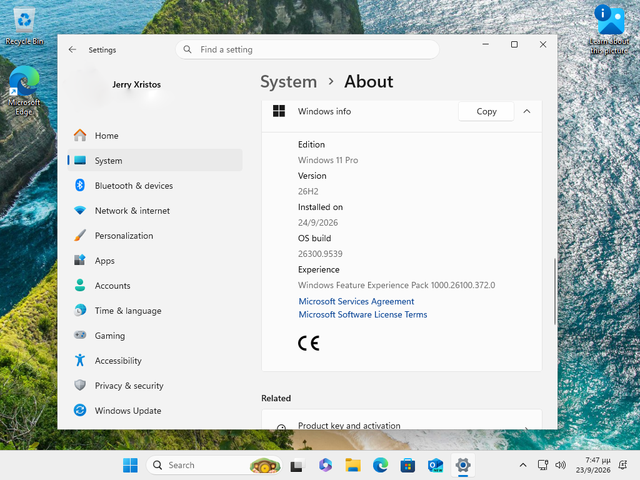Screen dimensions: 640x480
Task: Open the Microsoft Services Agreement link
Action: [x=356, y=301]
